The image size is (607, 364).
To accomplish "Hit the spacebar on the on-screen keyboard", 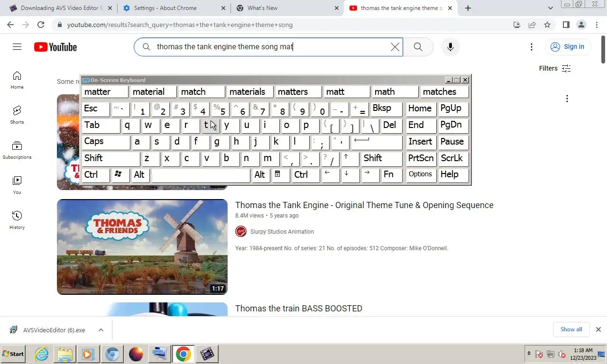I will [200, 175].
